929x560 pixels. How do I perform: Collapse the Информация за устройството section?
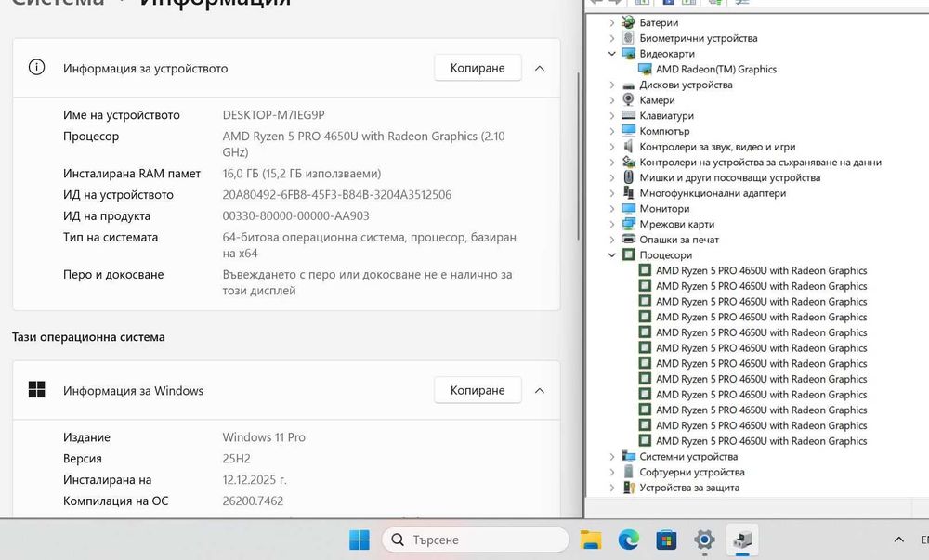[540, 68]
